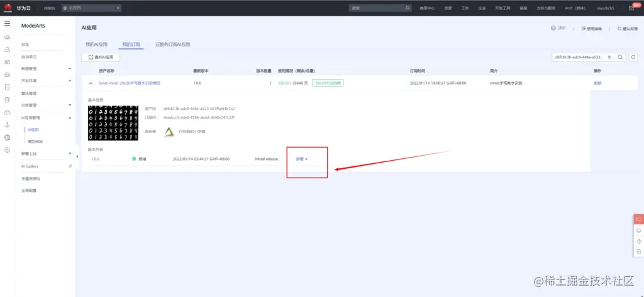Screen dimensions: 644x297
Task: Open the 使用指南 user guide link
Action: click(592, 29)
